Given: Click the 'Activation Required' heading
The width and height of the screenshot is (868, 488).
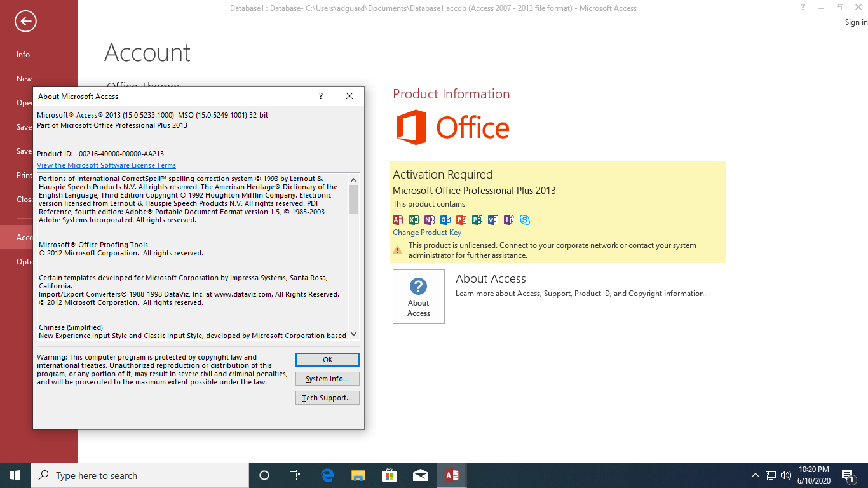Looking at the screenshot, I should click(443, 174).
